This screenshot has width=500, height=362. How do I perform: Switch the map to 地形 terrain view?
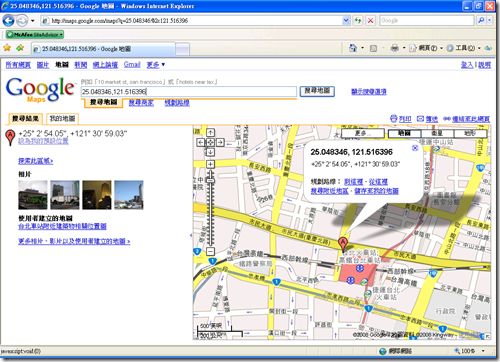point(470,133)
